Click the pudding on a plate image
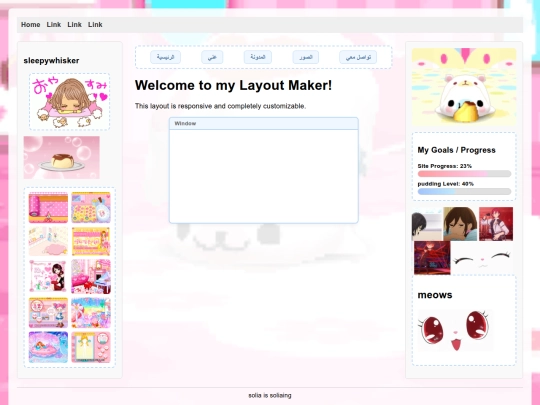The height and width of the screenshot is (405, 540). [x=62, y=157]
